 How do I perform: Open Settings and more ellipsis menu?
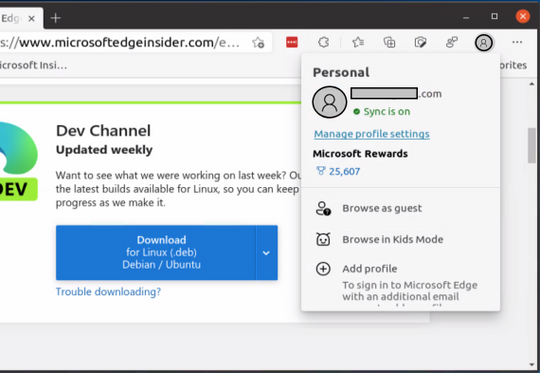coord(517,42)
